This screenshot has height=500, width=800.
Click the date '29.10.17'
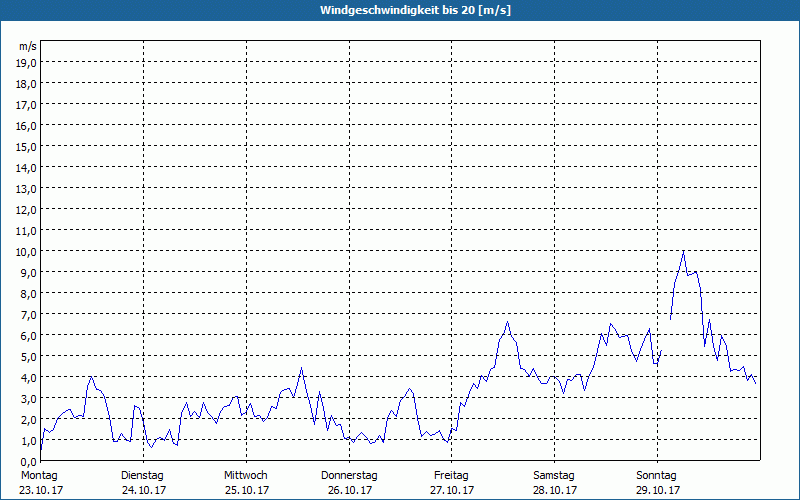658,490
